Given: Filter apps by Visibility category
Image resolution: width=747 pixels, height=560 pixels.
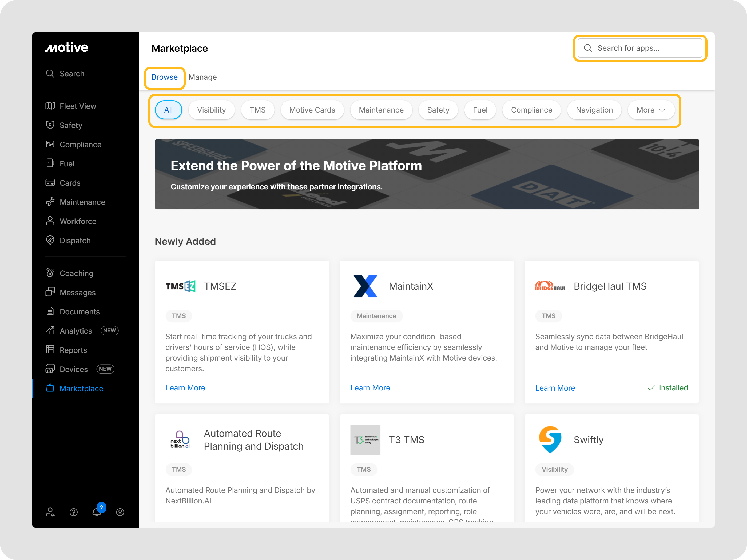Looking at the screenshot, I should [211, 110].
